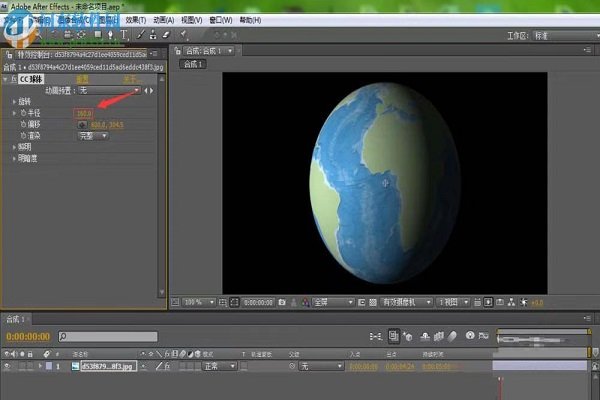Open the 100% magnification dropdown
Viewport: 600px width, 400px height.
tap(198, 302)
